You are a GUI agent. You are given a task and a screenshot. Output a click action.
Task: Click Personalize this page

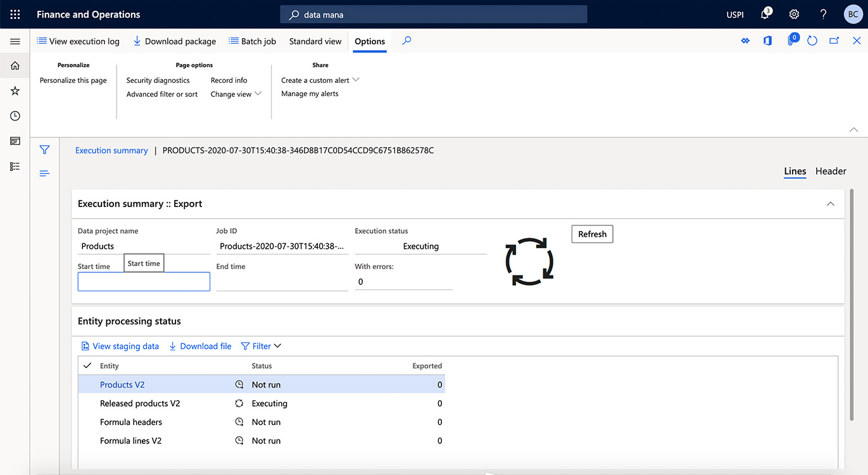[x=73, y=80]
